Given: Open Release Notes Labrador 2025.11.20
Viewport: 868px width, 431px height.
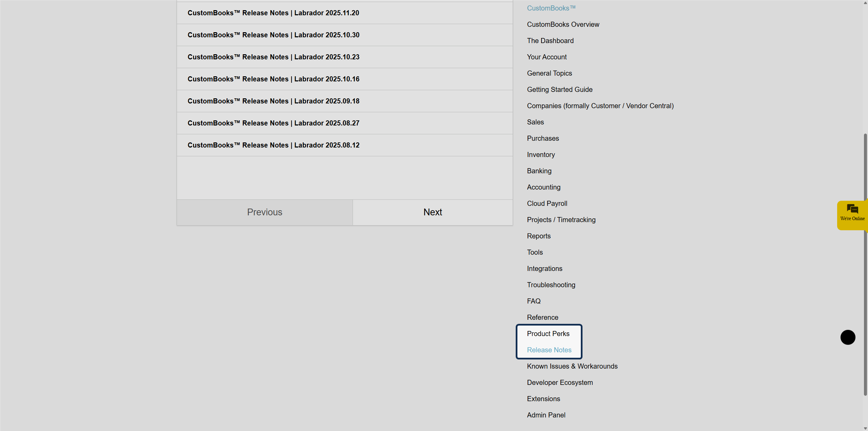Looking at the screenshot, I should 273,13.
